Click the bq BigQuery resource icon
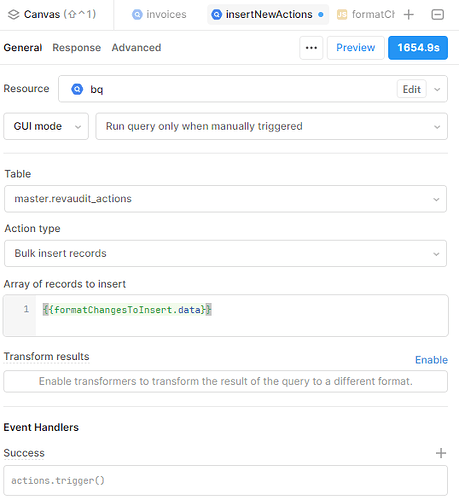459x500 pixels. pos(77,89)
